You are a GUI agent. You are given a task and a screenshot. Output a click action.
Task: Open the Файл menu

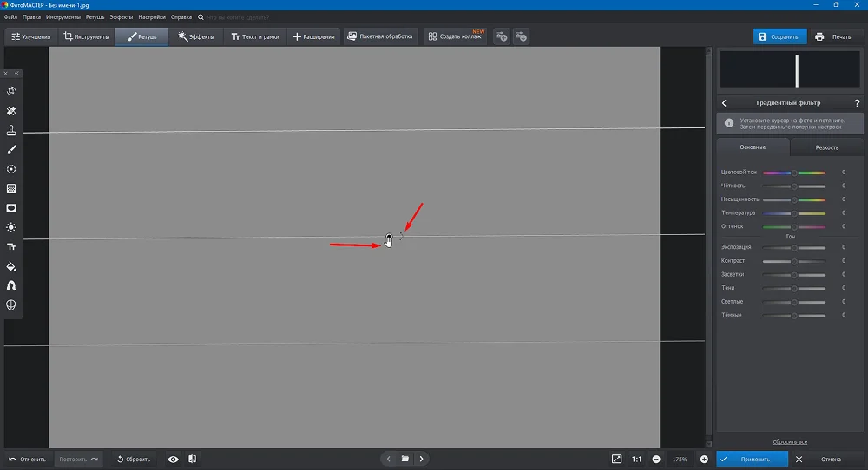pos(10,17)
